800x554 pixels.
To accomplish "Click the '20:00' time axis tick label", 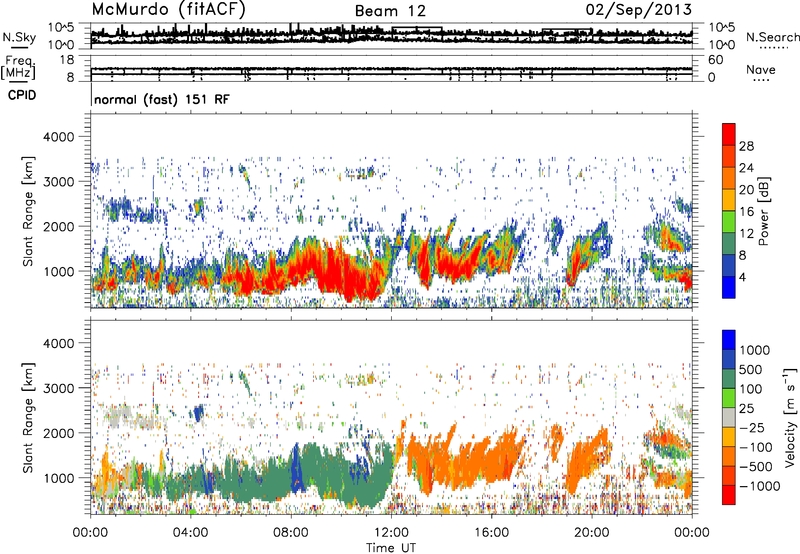I will click(592, 533).
